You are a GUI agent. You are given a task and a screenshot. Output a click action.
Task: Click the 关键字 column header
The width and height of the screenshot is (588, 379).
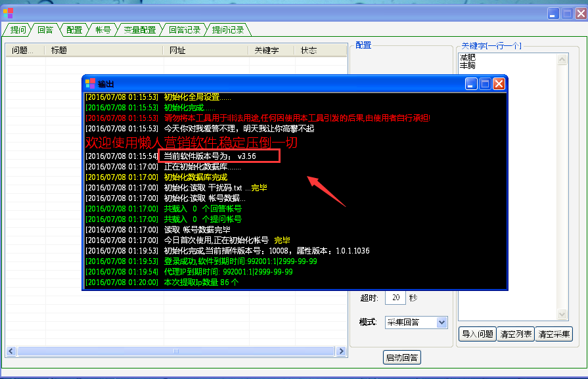271,50
